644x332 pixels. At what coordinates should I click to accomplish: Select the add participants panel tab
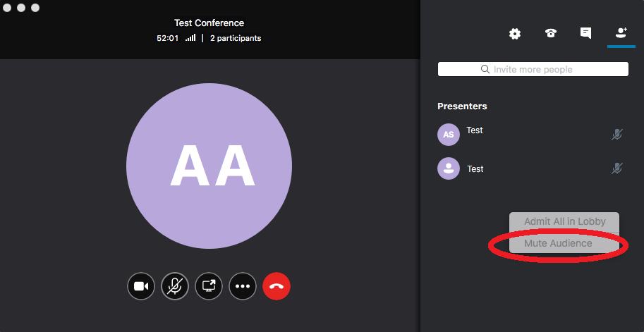(621, 33)
